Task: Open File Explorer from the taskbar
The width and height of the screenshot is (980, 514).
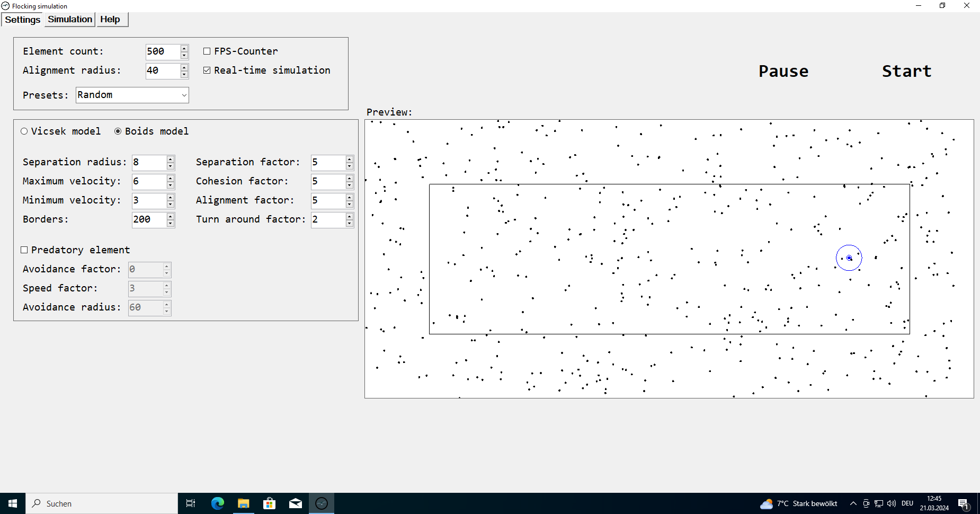Action: (243, 503)
